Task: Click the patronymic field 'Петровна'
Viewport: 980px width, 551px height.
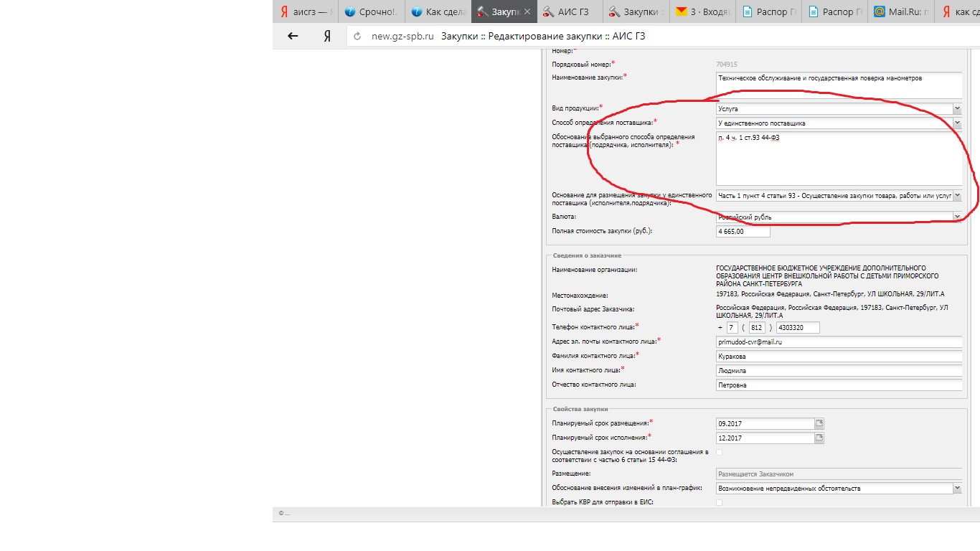Action: click(839, 385)
